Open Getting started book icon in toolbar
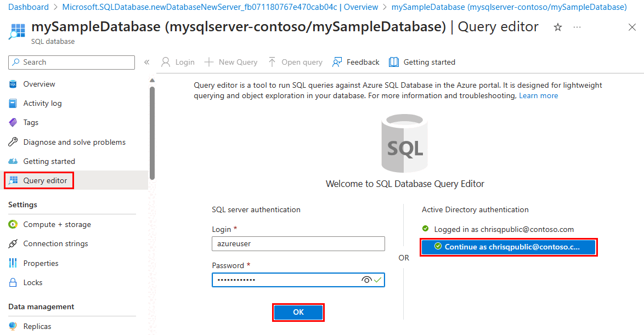Screen dimensions: 644x335 (x=394, y=62)
